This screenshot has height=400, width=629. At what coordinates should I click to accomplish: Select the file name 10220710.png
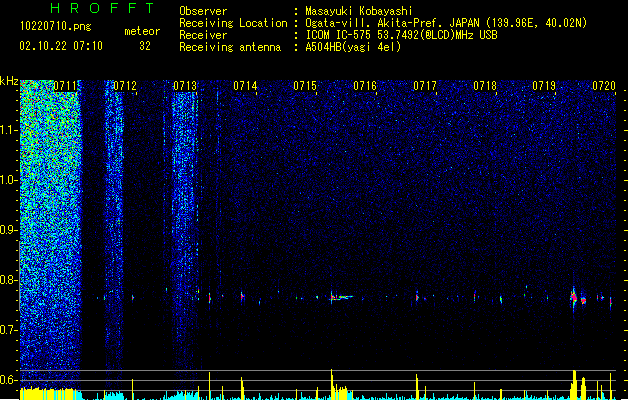pyautogui.click(x=55, y=27)
